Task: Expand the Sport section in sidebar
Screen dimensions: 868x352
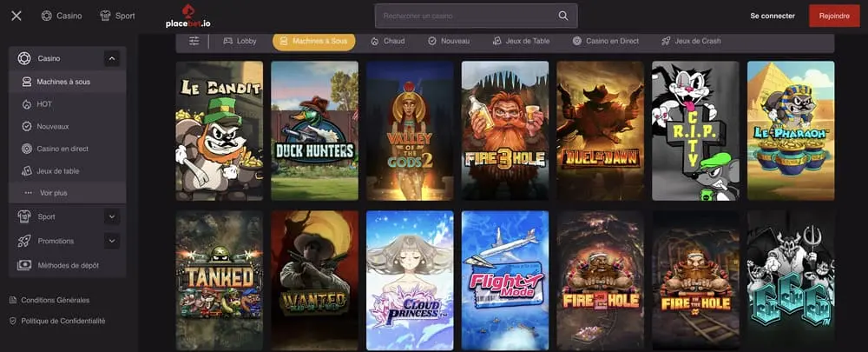Action: point(111,216)
